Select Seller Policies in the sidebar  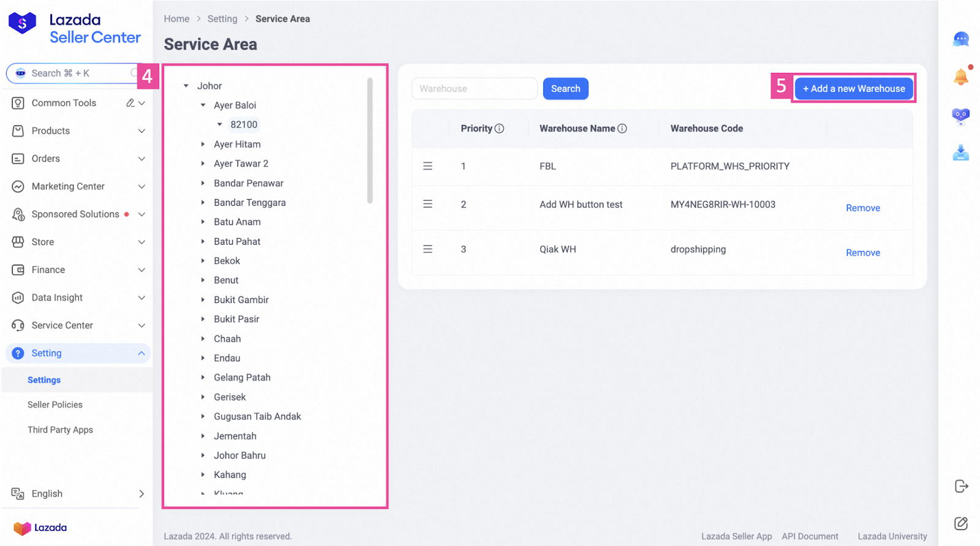point(55,405)
